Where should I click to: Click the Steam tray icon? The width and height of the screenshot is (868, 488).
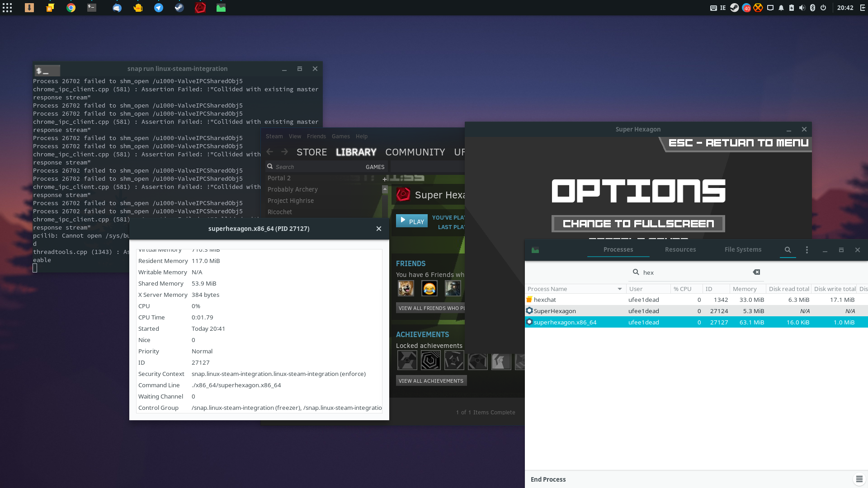(735, 8)
